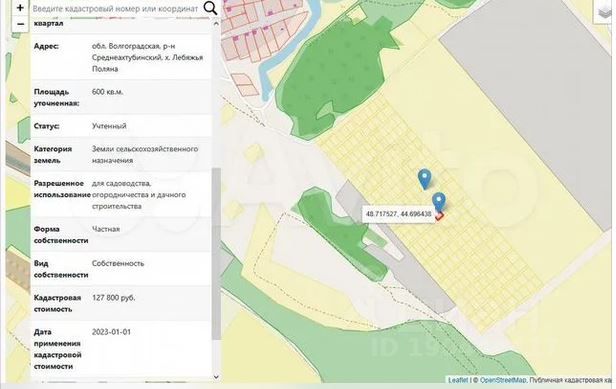The image size is (616, 389).
Task: Click the coordinates tooltip 48.717527, 44.696438
Action: [398, 214]
